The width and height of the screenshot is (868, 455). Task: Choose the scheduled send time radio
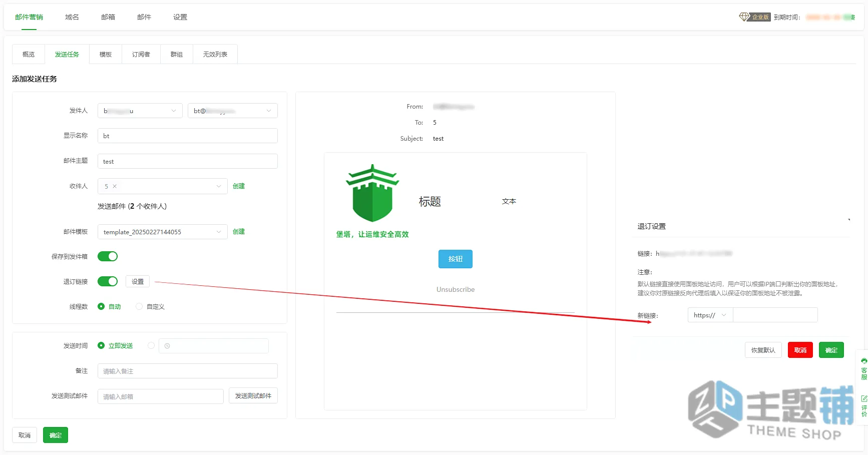point(151,345)
